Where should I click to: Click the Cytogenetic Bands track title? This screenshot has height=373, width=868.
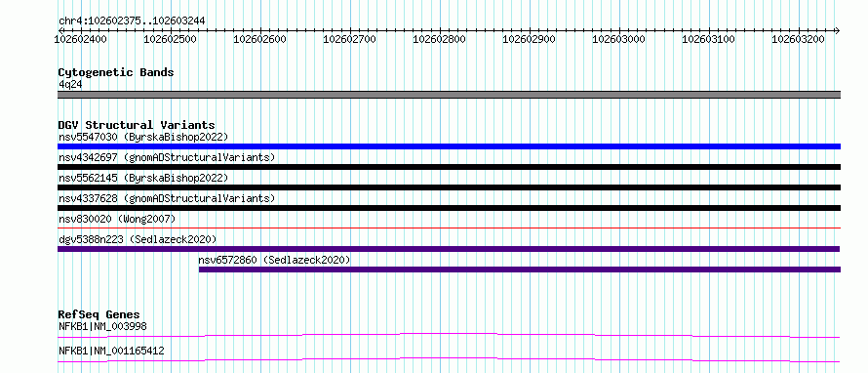116,72
